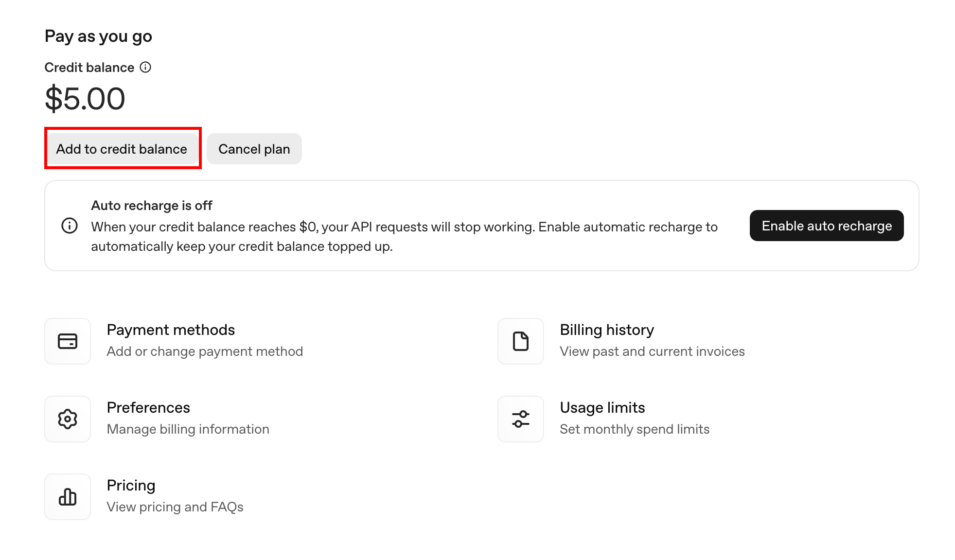Click "Set monthly spend limits" description

coord(634,429)
